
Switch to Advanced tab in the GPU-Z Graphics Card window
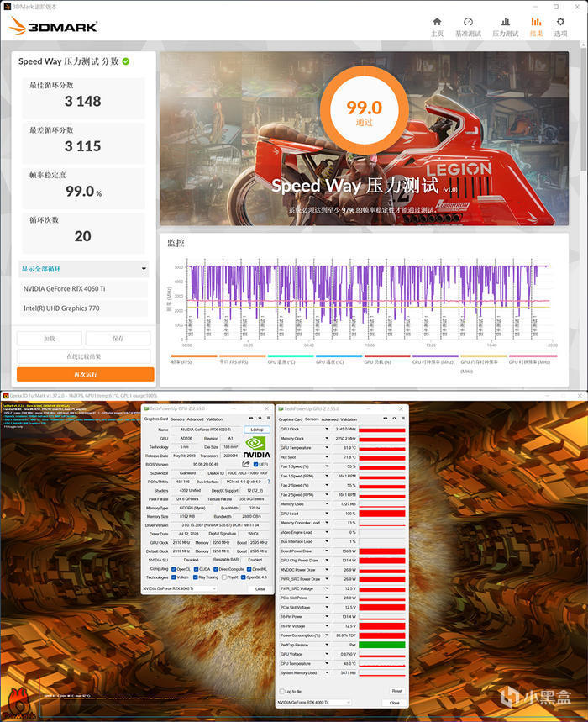[x=195, y=419]
